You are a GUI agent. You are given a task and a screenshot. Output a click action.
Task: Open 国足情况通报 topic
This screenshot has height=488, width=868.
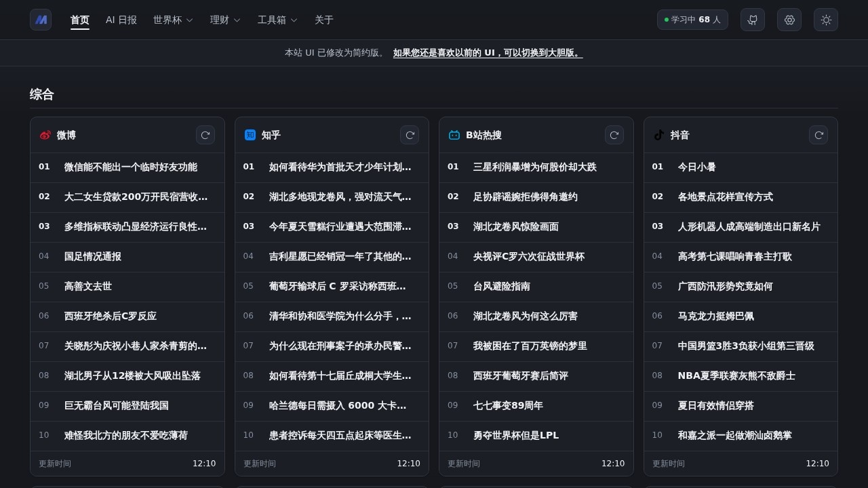[x=93, y=256]
